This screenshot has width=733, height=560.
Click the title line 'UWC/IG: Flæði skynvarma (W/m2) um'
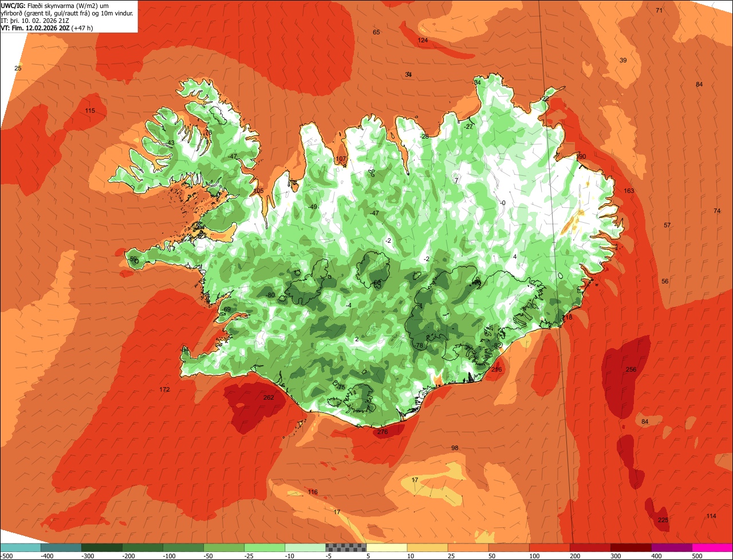[54, 5]
